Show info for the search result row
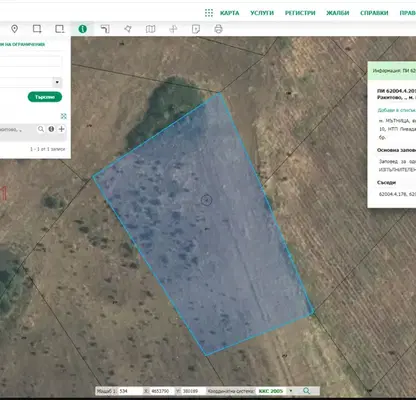The height and width of the screenshot is (400, 416). [x=51, y=129]
